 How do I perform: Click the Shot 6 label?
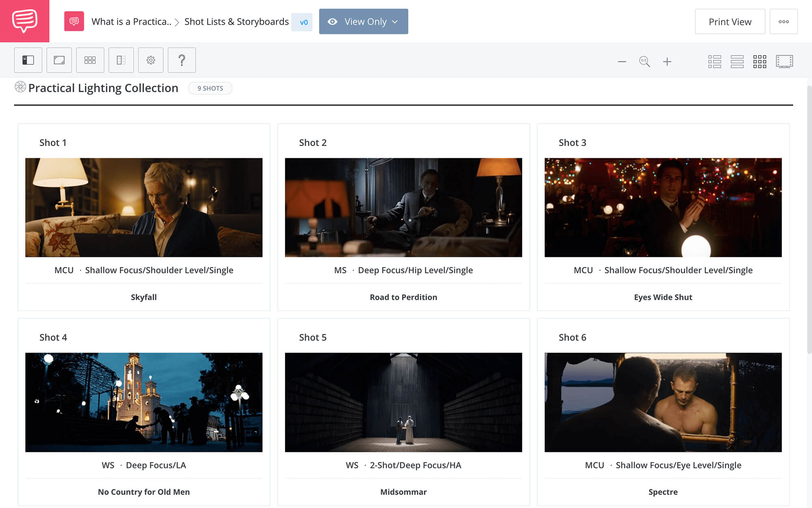click(x=572, y=337)
